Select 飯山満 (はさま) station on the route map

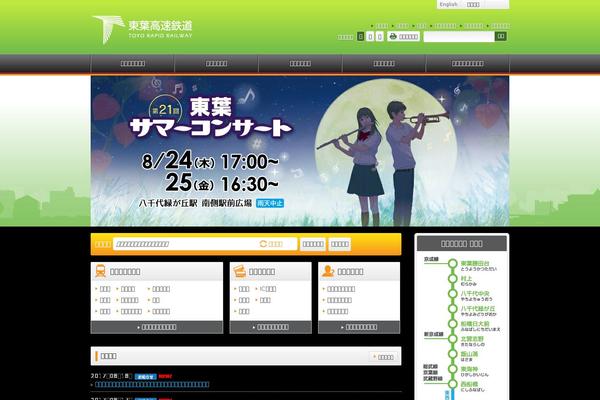point(469,356)
